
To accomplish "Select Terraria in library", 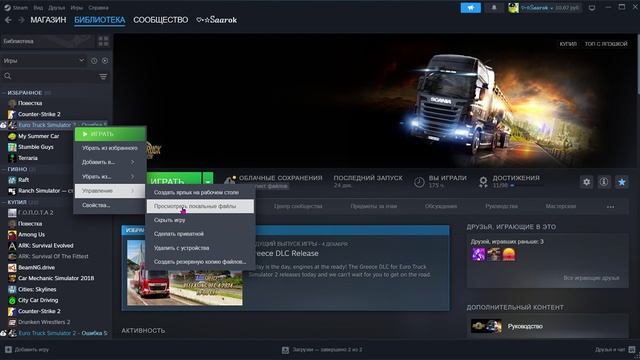I will click(28, 158).
